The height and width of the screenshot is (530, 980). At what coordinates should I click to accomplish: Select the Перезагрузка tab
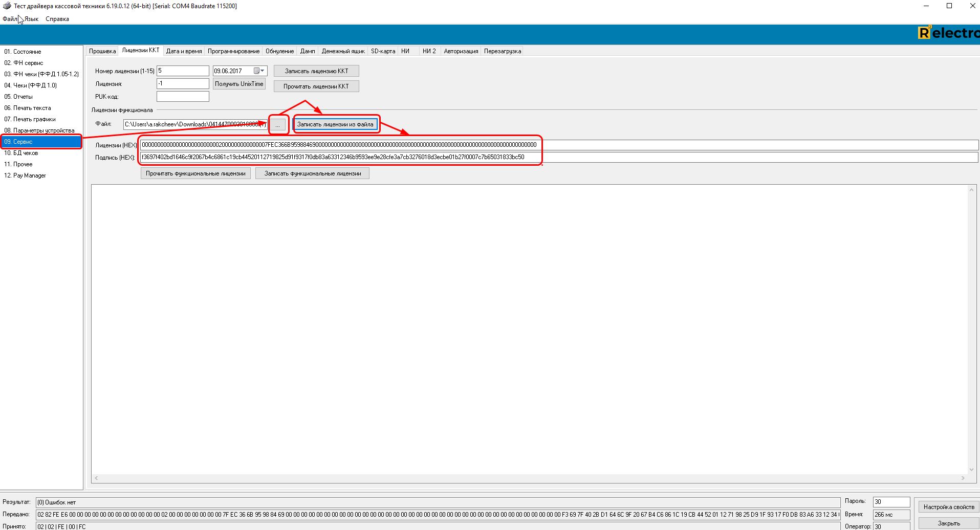(502, 51)
